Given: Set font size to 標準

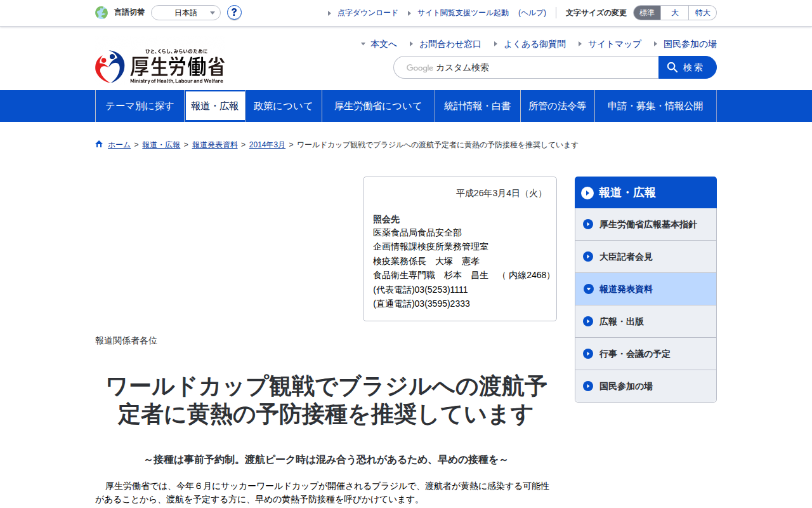Looking at the screenshot, I should pyautogui.click(x=647, y=13).
